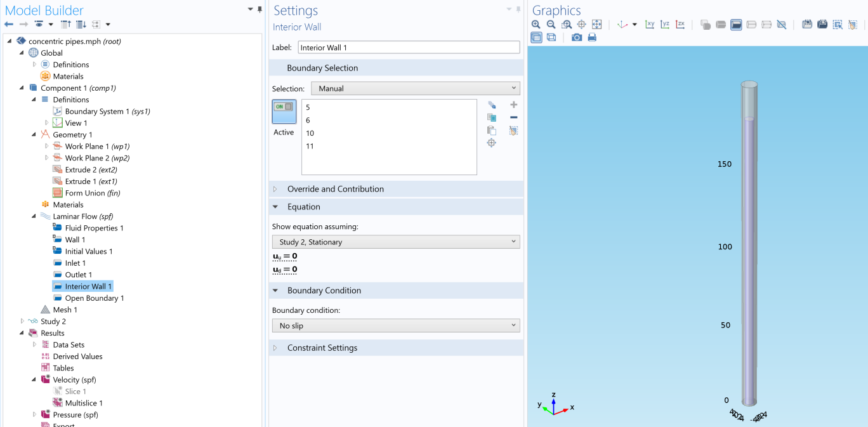Open the Boundary condition No slip dropdown
The image size is (868, 427).
pos(395,325)
